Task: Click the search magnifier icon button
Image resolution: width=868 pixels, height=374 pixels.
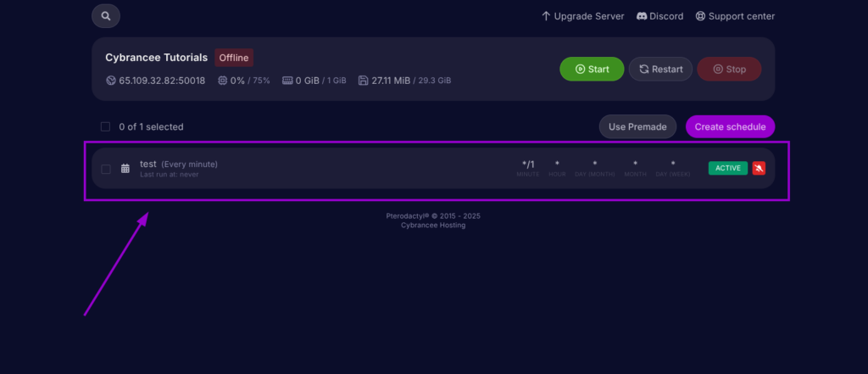Action: [x=105, y=16]
